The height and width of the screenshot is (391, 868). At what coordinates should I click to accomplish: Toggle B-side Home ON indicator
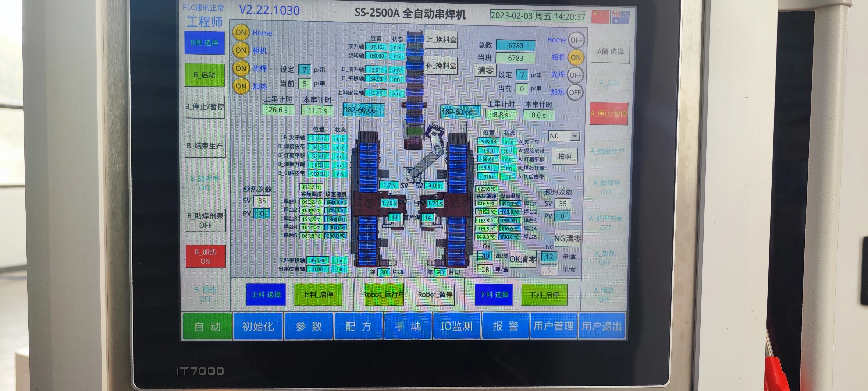[x=241, y=33]
